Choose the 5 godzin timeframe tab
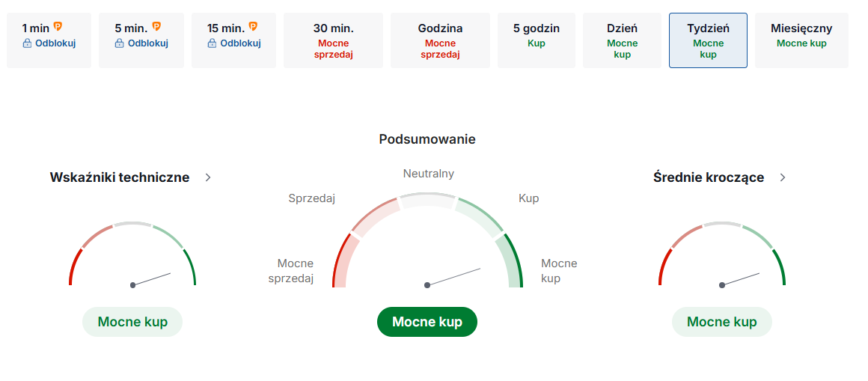 tap(536, 40)
